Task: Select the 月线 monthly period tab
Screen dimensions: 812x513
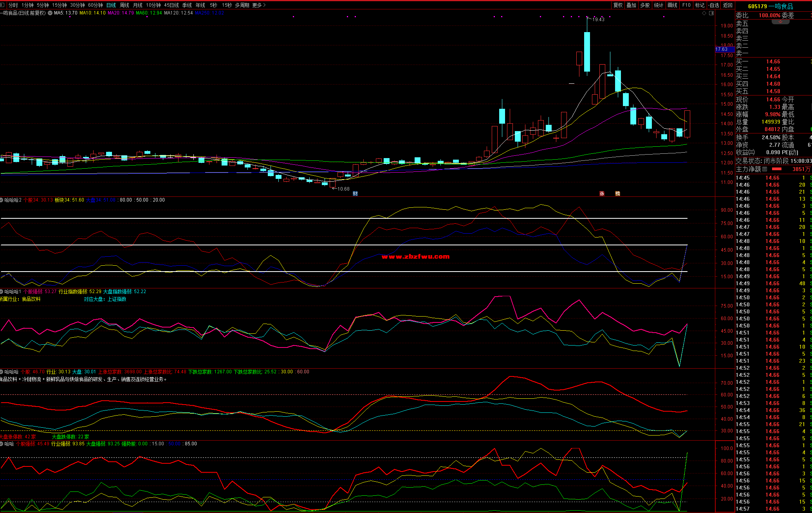Action: coord(138,5)
